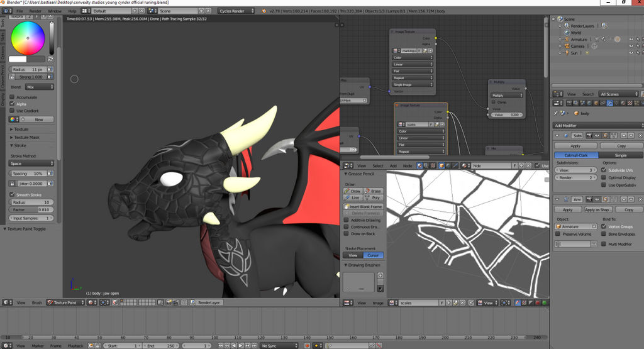The image size is (644, 349).
Task: Collapse the Grease Pencil panel
Action: [x=359, y=174]
